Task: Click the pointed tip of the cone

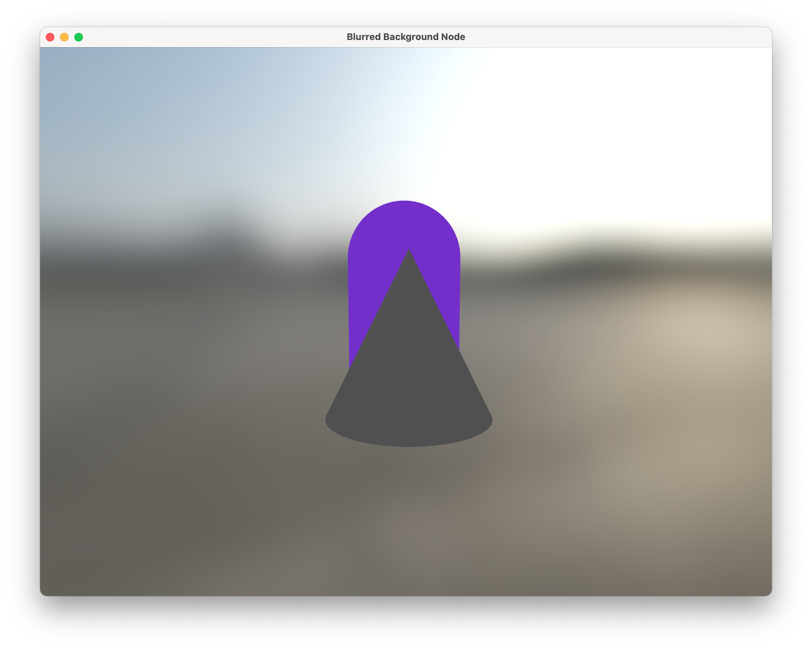Action: pyautogui.click(x=409, y=251)
